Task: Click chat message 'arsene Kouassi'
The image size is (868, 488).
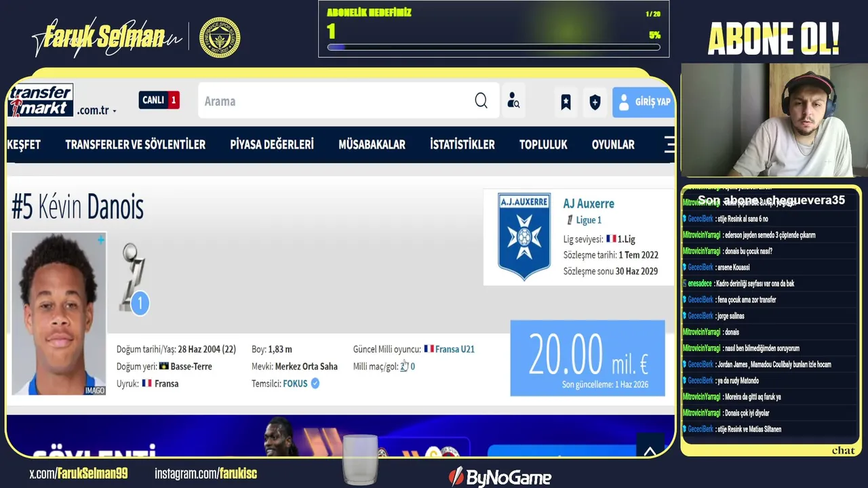Action: (x=733, y=268)
